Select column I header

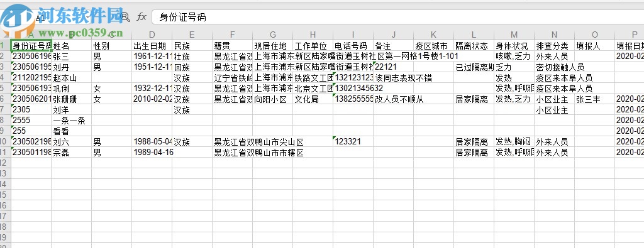click(x=353, y=35)
